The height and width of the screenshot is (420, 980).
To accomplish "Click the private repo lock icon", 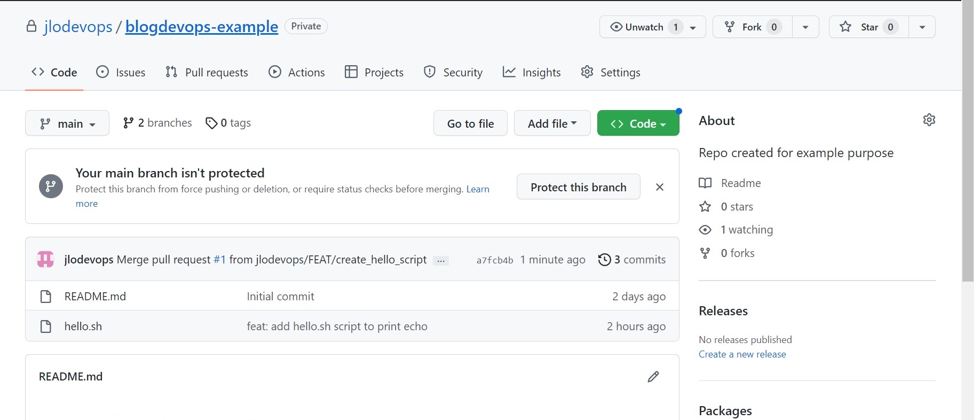I will pos(31,26).
